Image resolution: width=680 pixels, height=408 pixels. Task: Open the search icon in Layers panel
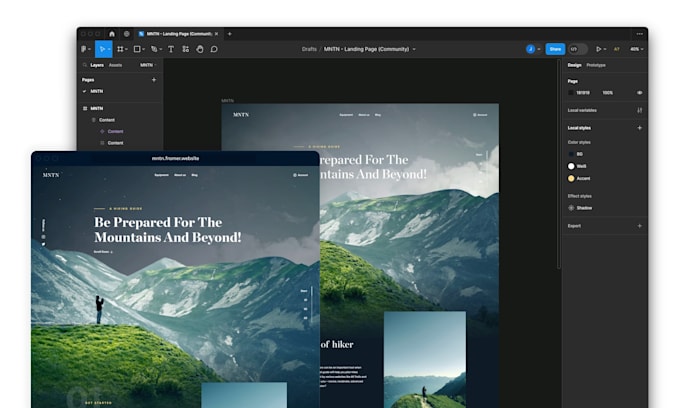85,65
